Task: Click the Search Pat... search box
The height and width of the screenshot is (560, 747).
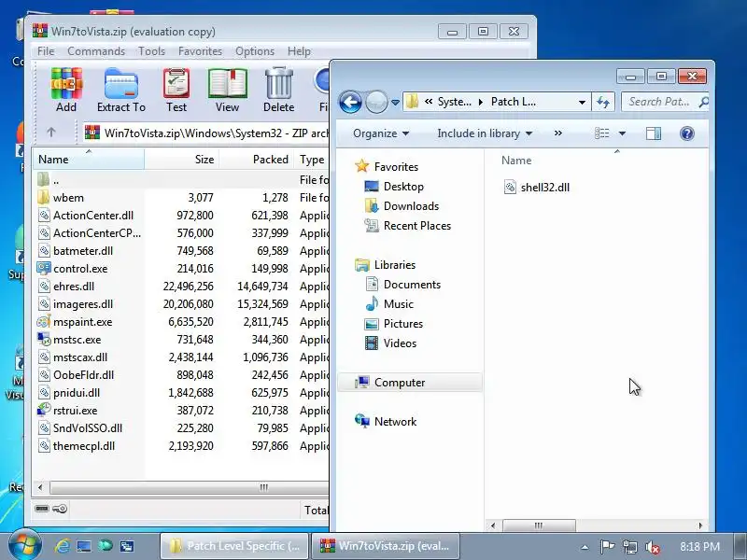Action: point(665,102)
